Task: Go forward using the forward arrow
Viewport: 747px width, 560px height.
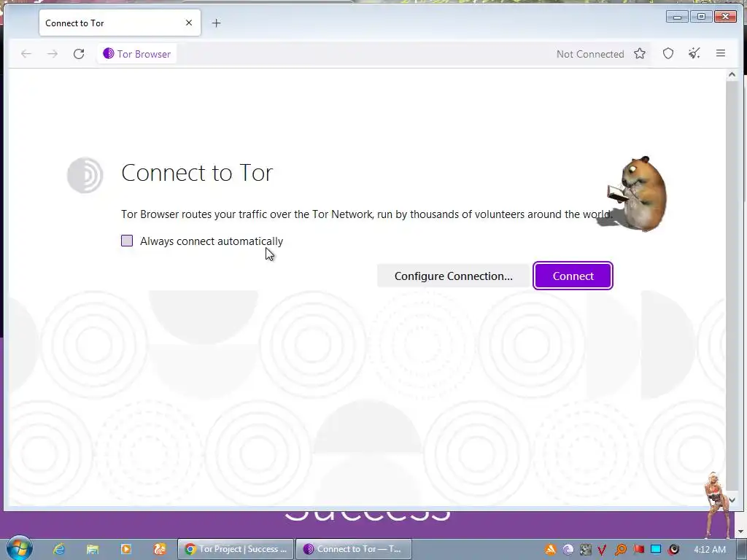Action: pos(53,54)
